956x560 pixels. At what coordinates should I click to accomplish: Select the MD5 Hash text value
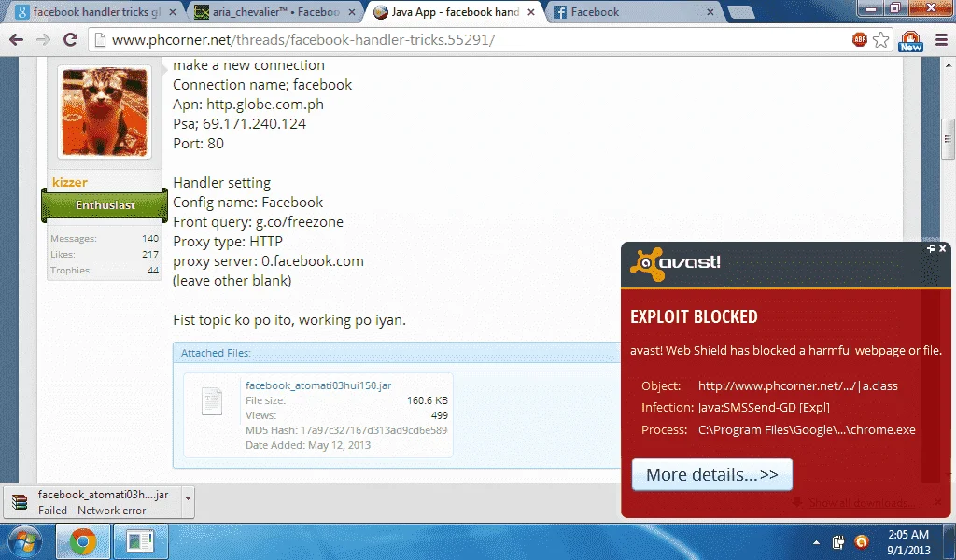(x=373, y=430)
